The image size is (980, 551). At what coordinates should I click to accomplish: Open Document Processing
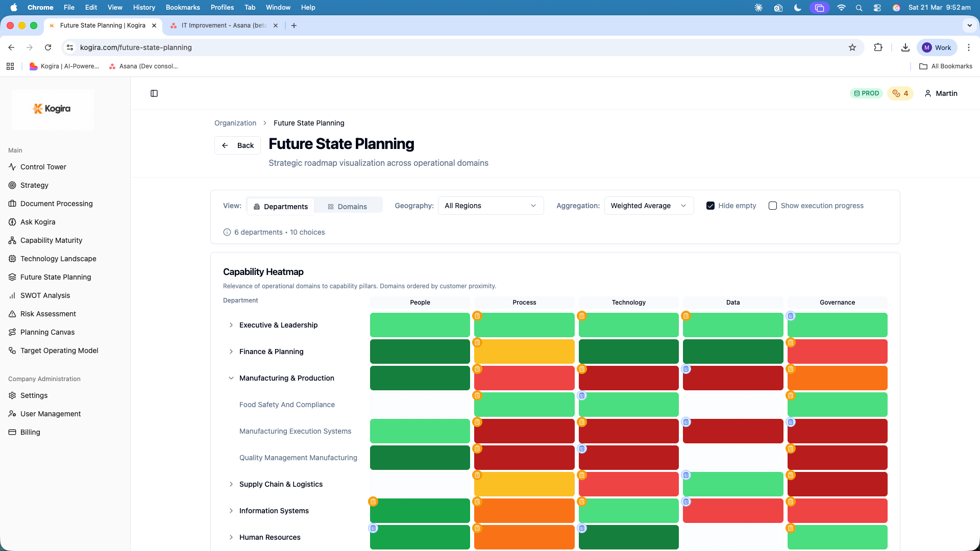pyautogui.click(x=56, y=203)
